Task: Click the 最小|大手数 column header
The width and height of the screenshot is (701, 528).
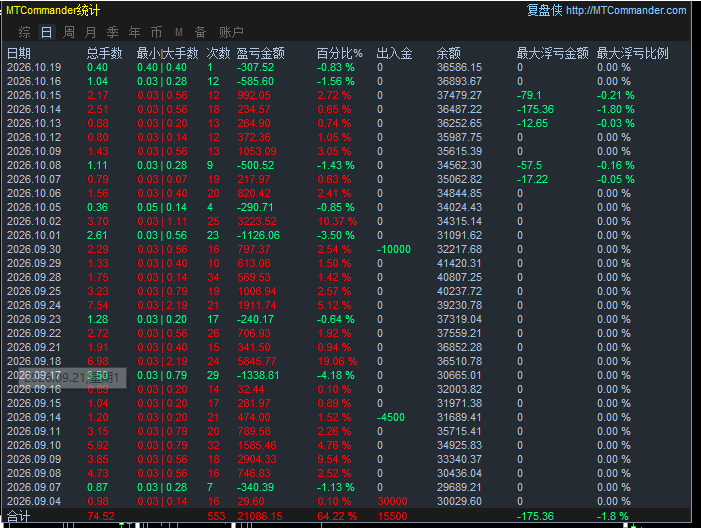Action: tap(167, 53)
